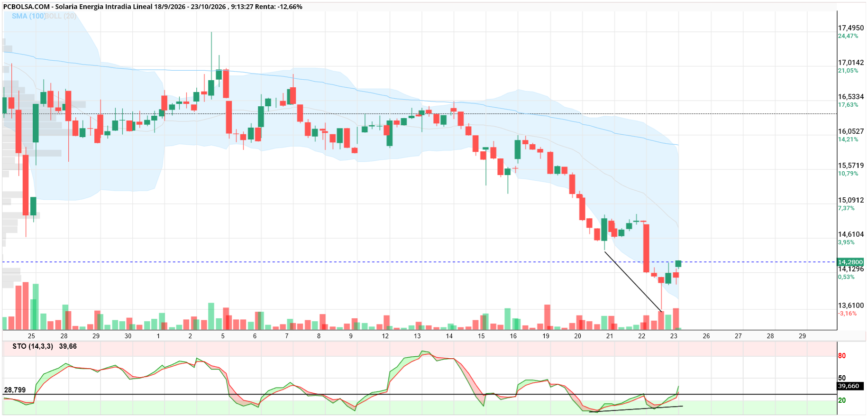Click the 10,79% percentage label
Image resolution: width=868 pixels, height=417 pixels.
tap(848, 174)
